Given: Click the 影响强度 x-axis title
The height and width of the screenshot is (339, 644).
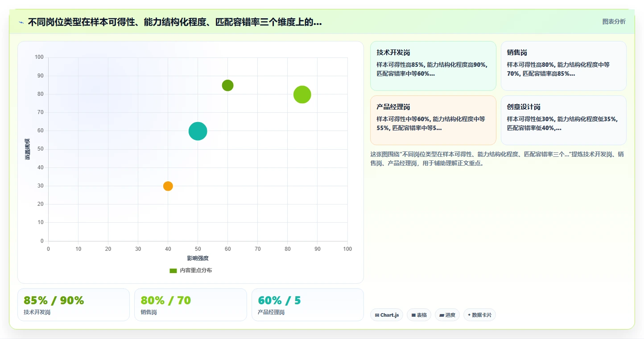Looking at the screenshot, I should pyautogui.click(x=198, y=258).
